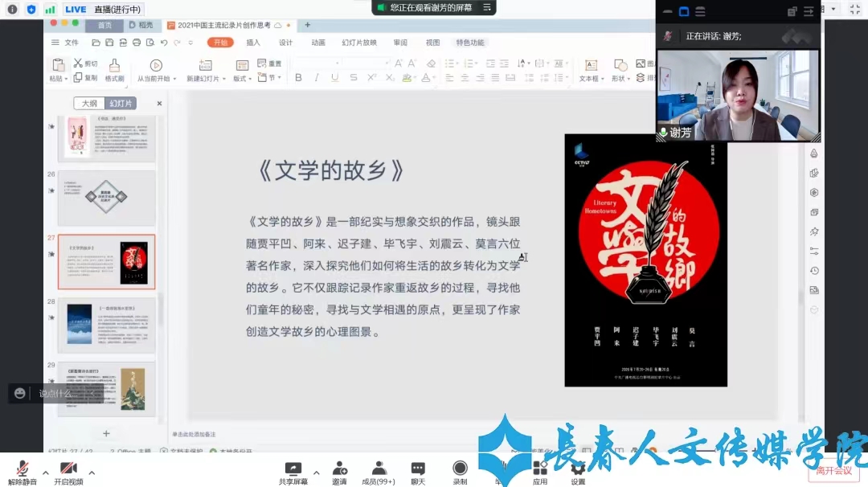Add new slide with plus below thumbnails
The image size is (868, 487).
pos(106,434)
